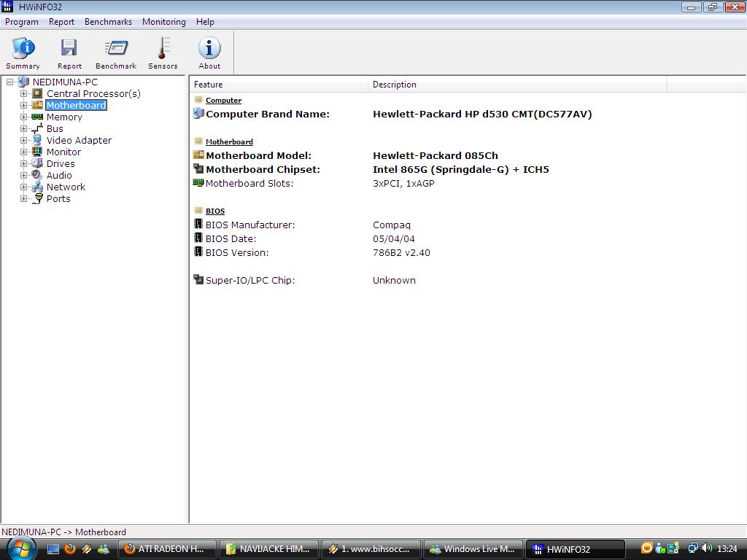Viewport: 747px width, 560px height.
Task: Click the Central Processor chip icon
Action: point(37,93)
